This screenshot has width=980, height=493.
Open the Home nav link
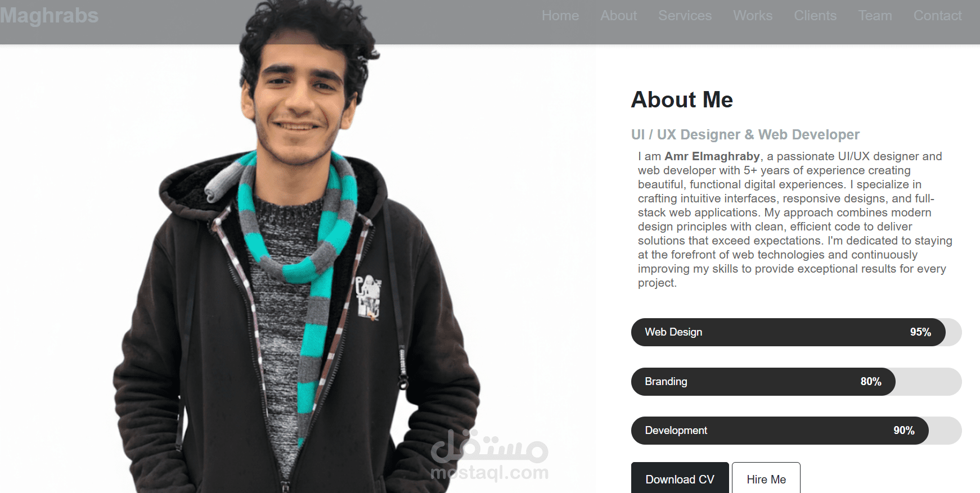point(560,16)
